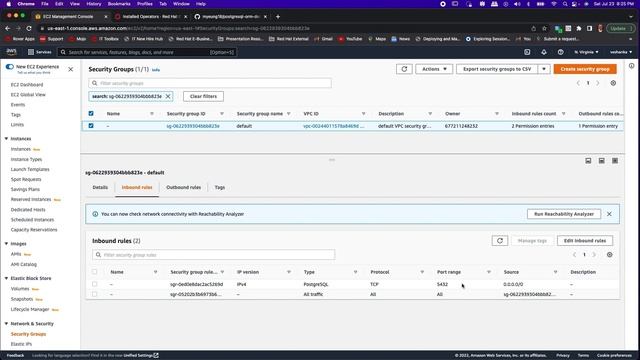Collapse the Instances sidebar section
The width and height of the screenshot is (640, 360).
pyautogui.click(x=7, y=139)
